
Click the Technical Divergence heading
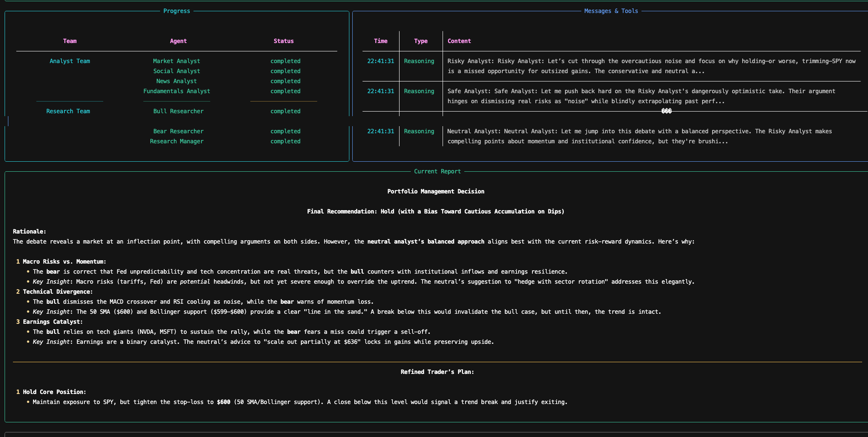(x=58, y=292)
